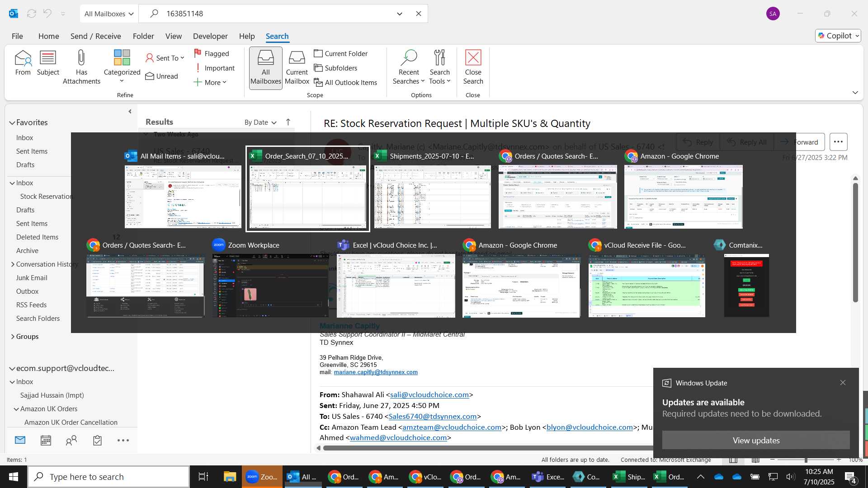Filter by Flagged messages

[x=212, y=53]
